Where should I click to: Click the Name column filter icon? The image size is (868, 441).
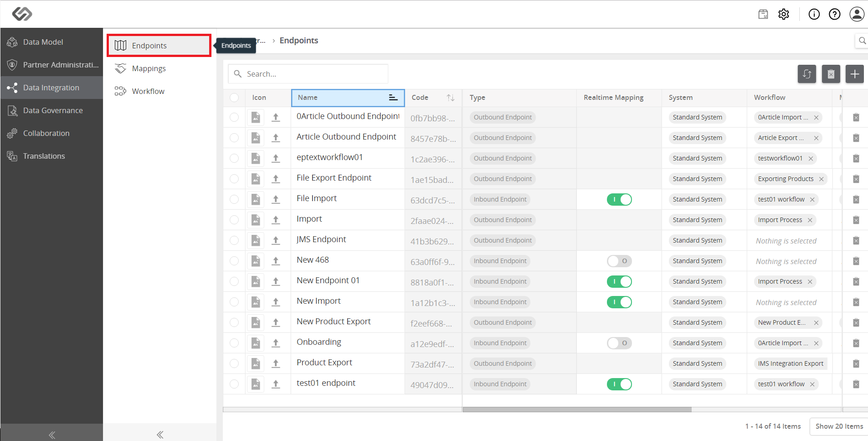tap(393, 98)
